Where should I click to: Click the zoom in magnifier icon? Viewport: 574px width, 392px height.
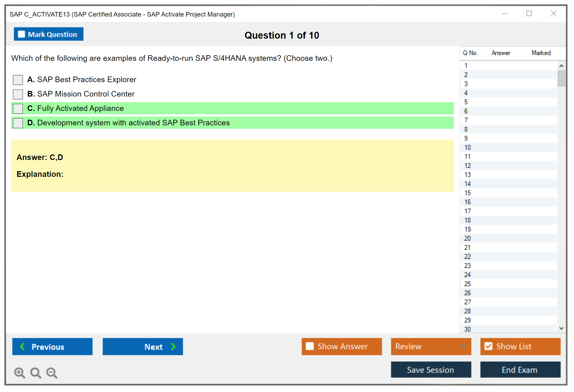coord(19,373)
